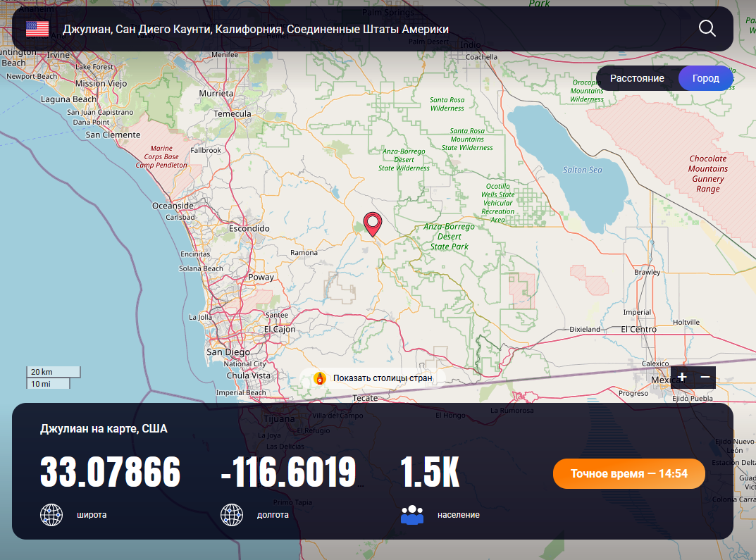Click the Chula Vista map label
Screen dimensions: 756x560
248,375
